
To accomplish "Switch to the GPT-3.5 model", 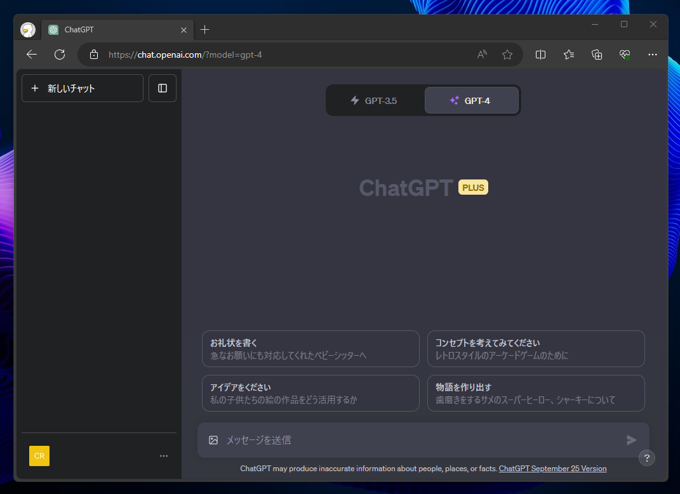I will pyautogui.click(x=374, y=101).
